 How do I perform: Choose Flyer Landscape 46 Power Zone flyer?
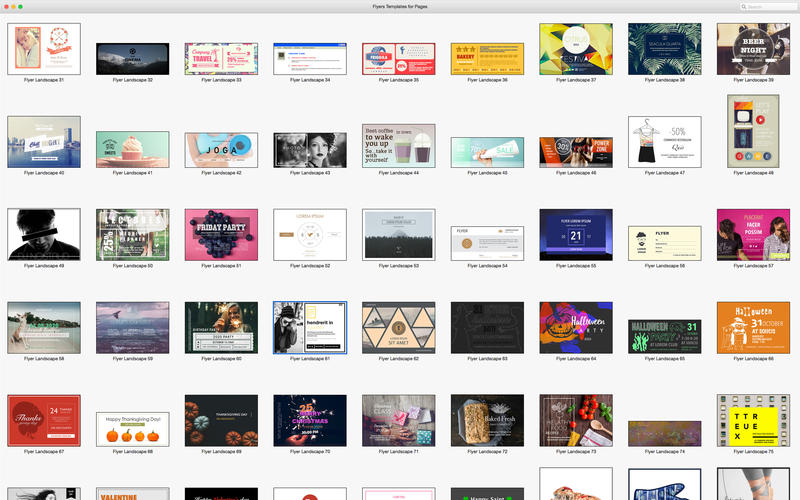point(576,153)
